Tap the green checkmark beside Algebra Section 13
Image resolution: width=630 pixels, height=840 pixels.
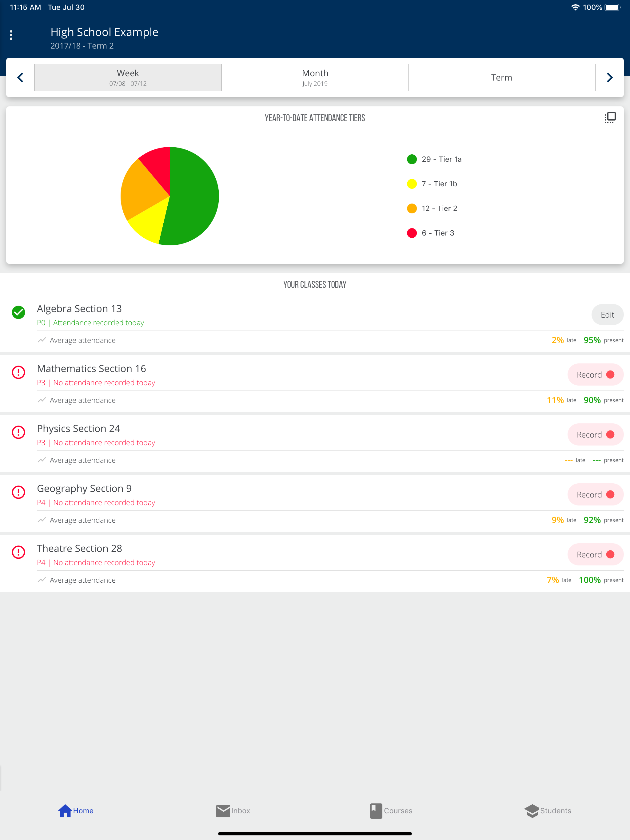(x=18, y=312)
